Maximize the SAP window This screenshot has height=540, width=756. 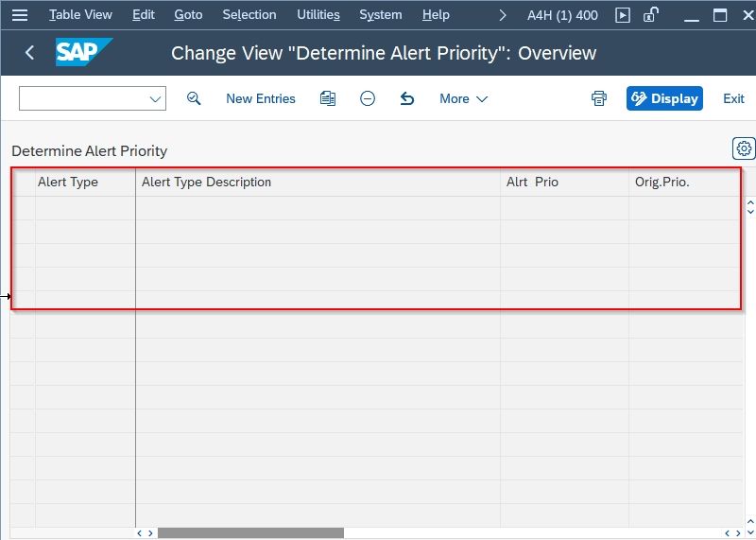click(x=720, y=15)
